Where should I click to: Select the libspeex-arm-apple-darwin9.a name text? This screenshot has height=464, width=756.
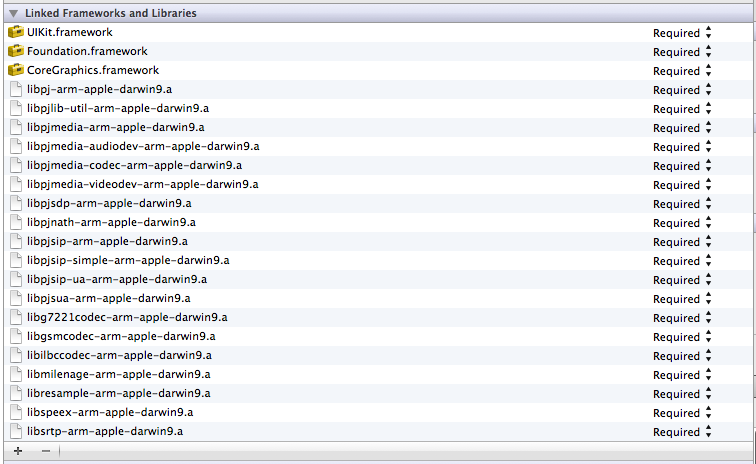click(x=110, y=412)
